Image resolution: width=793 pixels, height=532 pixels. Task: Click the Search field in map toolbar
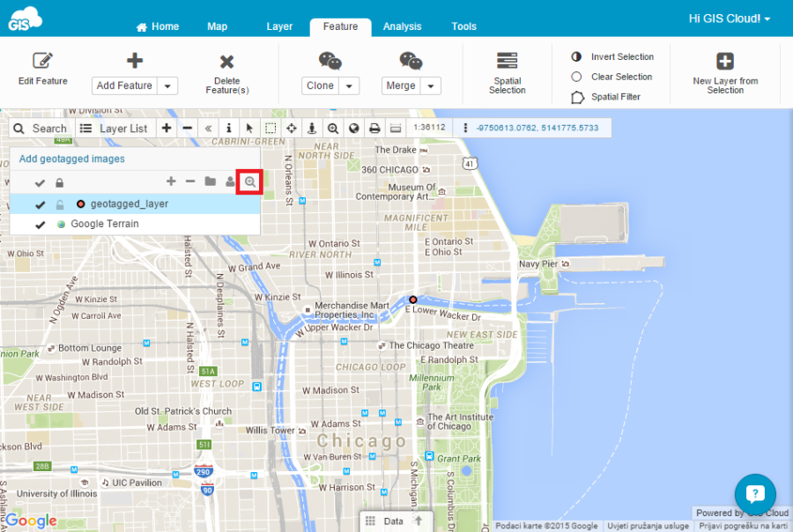pos(42,129)
